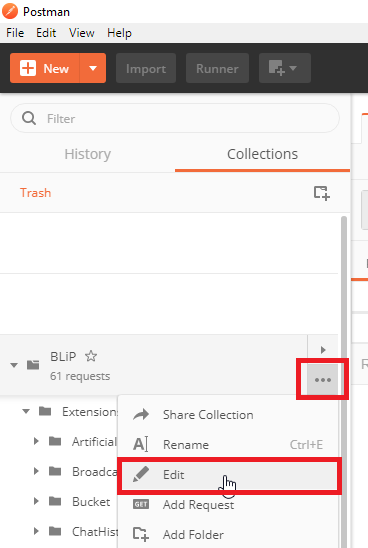The width and height of the screenshot is (368, 548).
Task: Expand BLiP collection details side arrow
Action: pyautogui.click(x=323, y=350)
